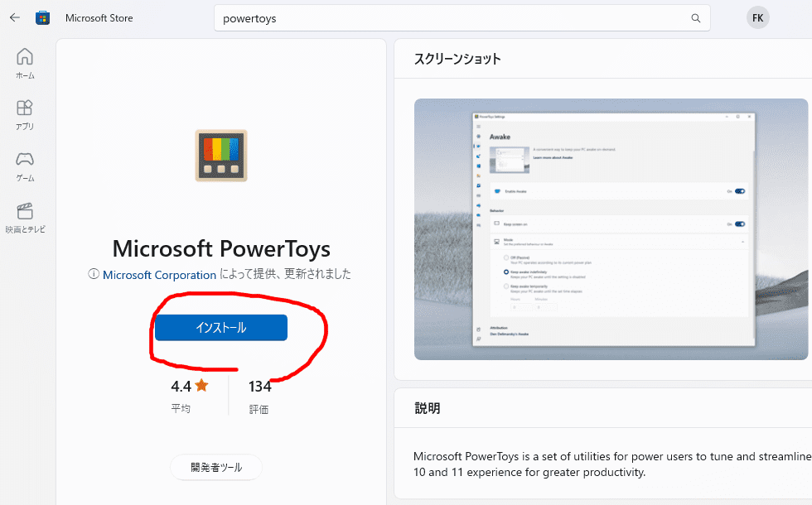Click the search magnifier icon
Screen dimensions: 812x505
695,18
